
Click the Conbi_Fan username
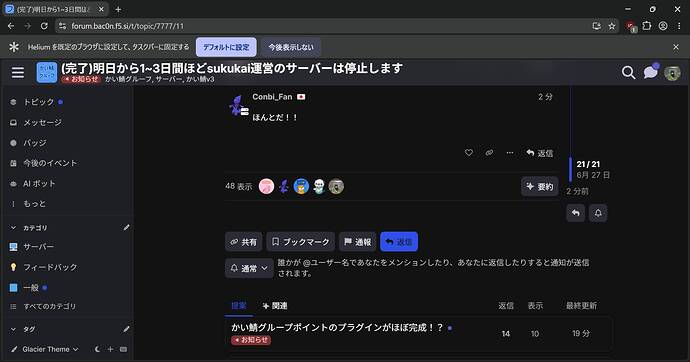[272, 97]
